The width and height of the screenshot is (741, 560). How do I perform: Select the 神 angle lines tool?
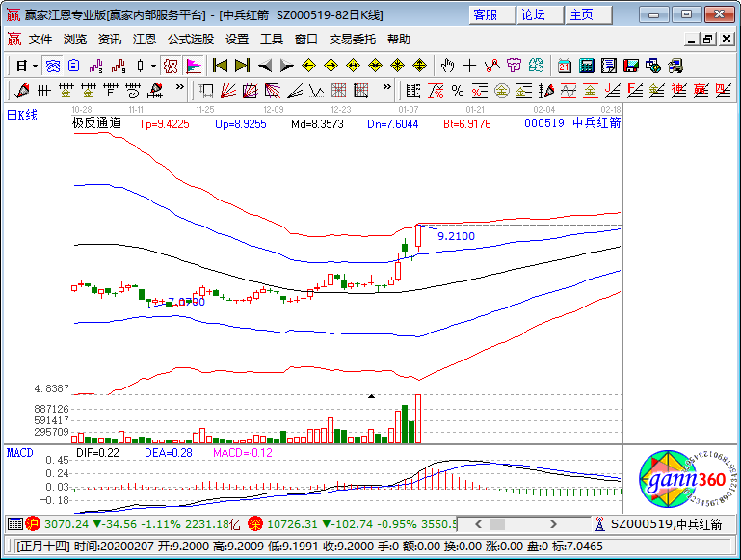coord(678,91)
